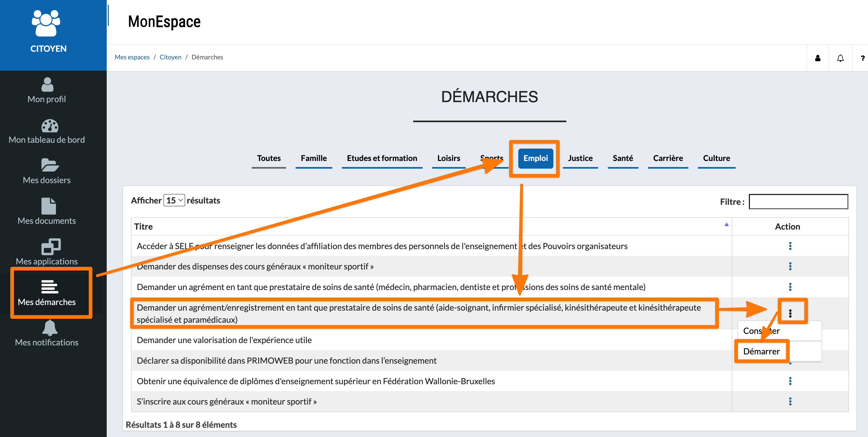The image size is (868, 437).
Task: Click the user account icon in header
Action: [818, 58]
